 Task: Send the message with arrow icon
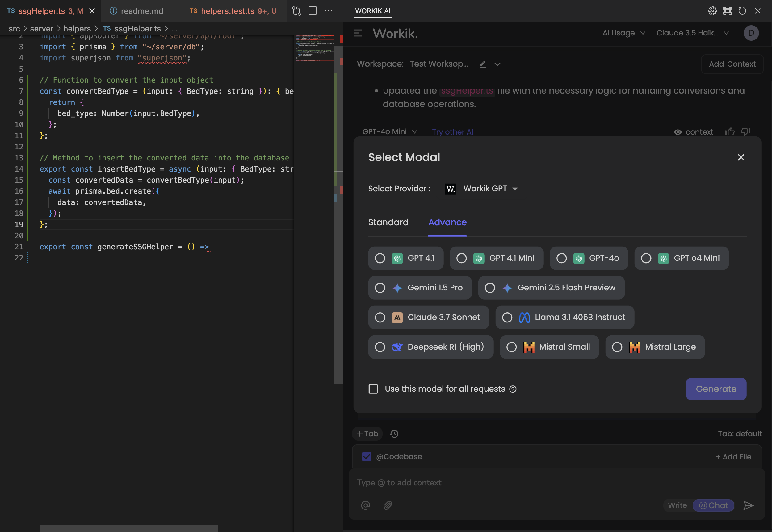[x=748, y=505]
